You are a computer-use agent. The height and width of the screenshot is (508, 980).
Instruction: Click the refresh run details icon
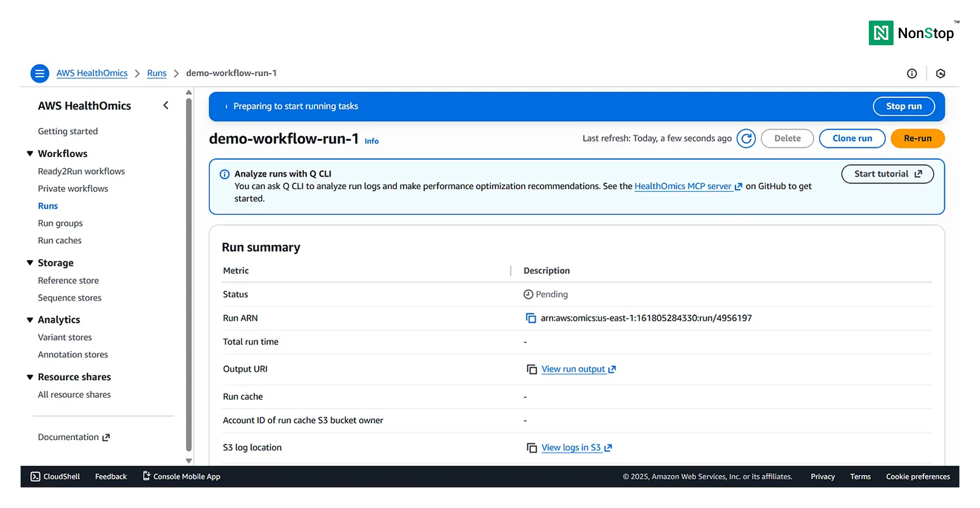click(x=746, y=139)
